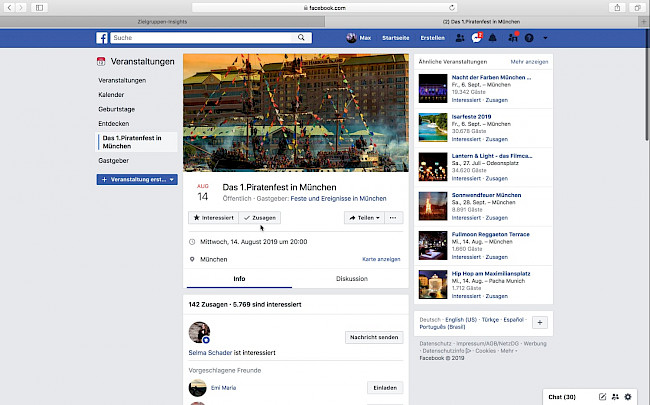Image resolution: width=650 pixels, height=405 pixels.
Task: Open account menu arrow in blue header
Action: (x=544, y=38)
